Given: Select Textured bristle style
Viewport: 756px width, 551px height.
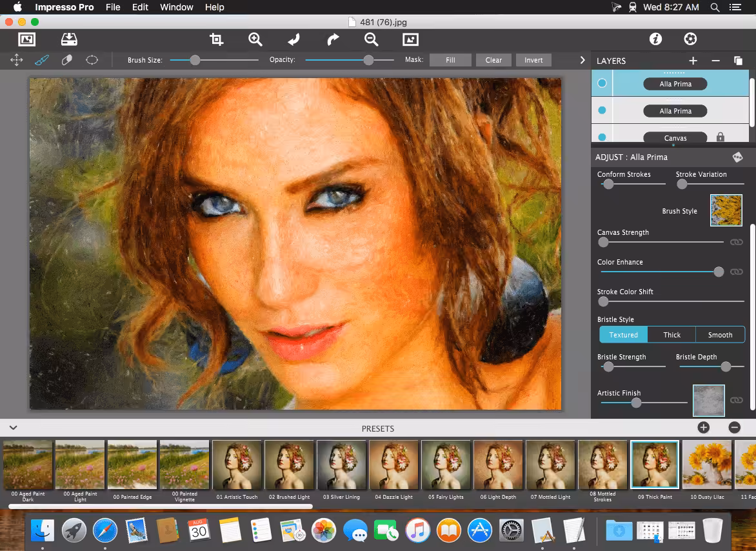Looking at the screenshot, I should (x=623, y=335).
